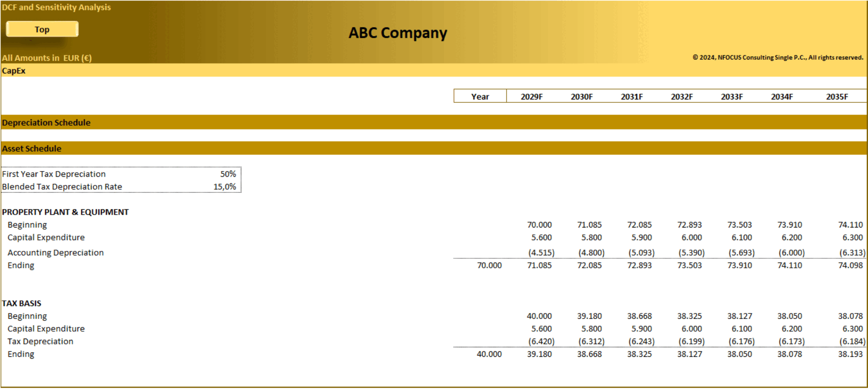
Task: Click the 2029F column header
Action: pyautogui.click(x=532, y=97)
